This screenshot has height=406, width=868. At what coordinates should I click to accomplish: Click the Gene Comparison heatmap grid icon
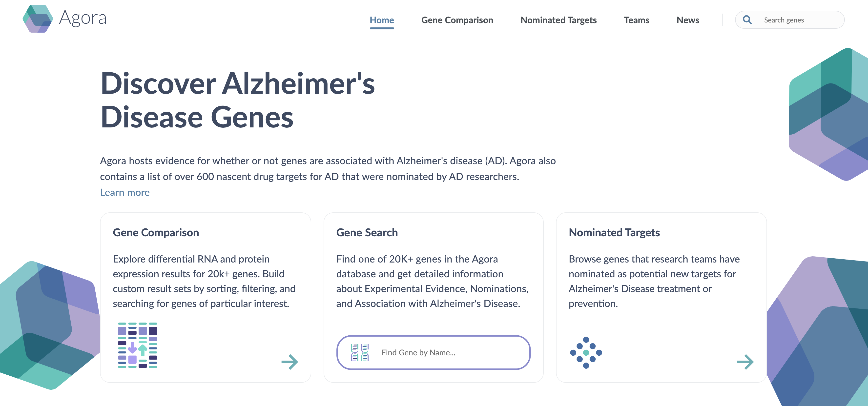(138, 345)
